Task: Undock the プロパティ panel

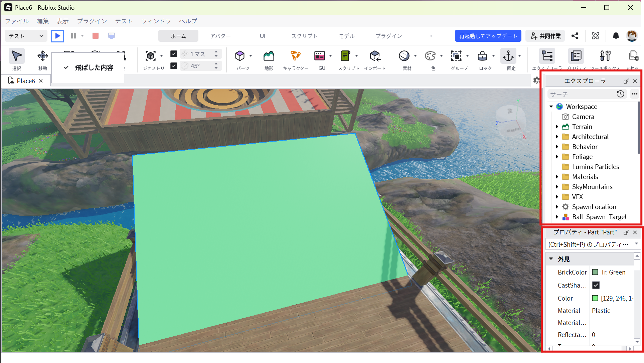Action: [626, 232]
